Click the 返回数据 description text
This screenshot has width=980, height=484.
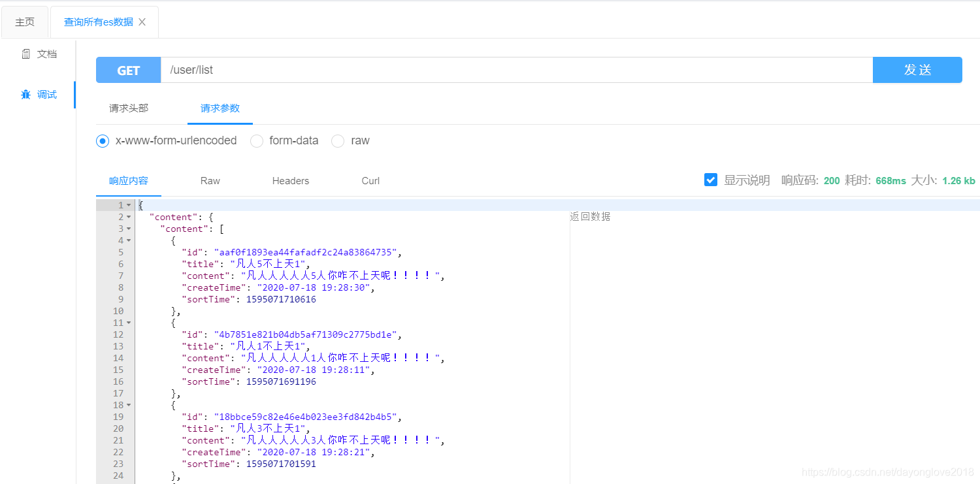pyautogui.click(x=591, y=217)
